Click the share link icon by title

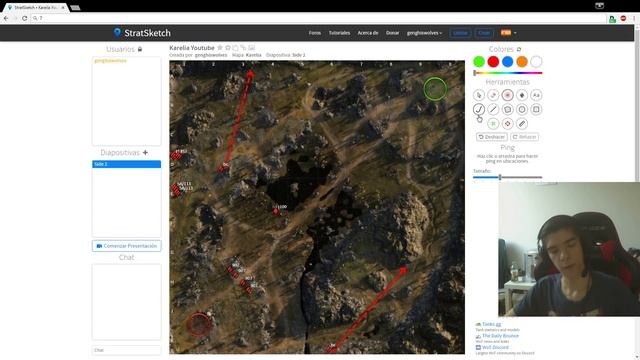243,48
